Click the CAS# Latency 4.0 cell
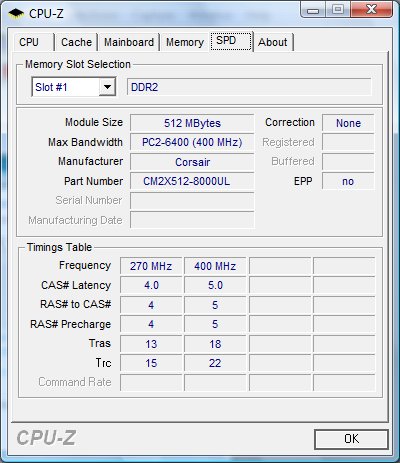400x463 pixels. pyautogui.click(x=151, y=285)
